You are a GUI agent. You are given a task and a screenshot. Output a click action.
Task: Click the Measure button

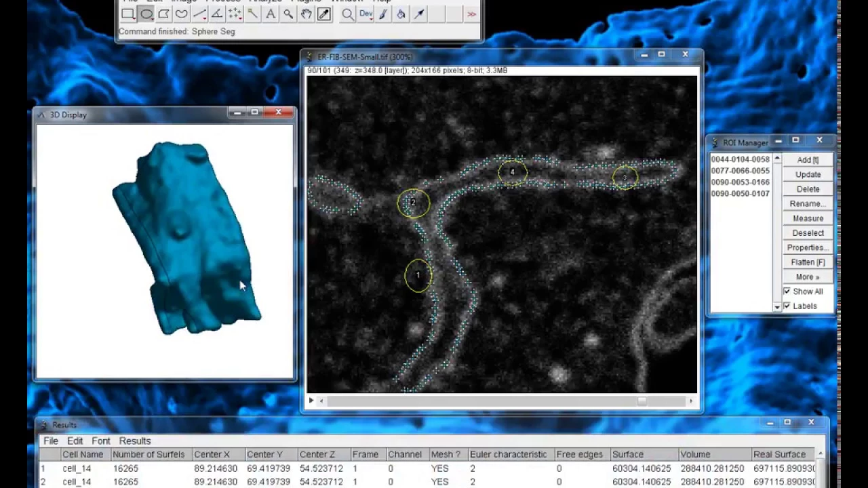pos(808,218)
